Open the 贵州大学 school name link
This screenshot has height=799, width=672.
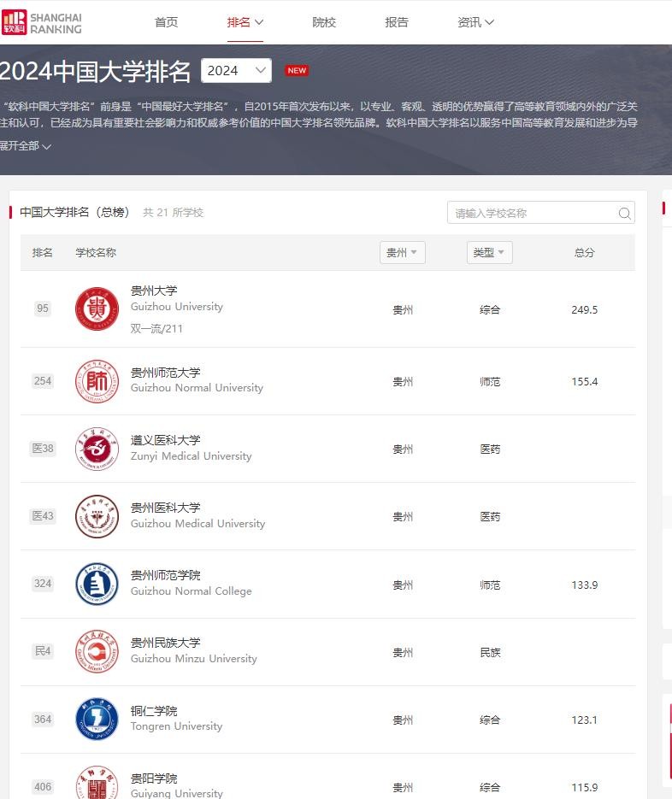click(154, 291)
